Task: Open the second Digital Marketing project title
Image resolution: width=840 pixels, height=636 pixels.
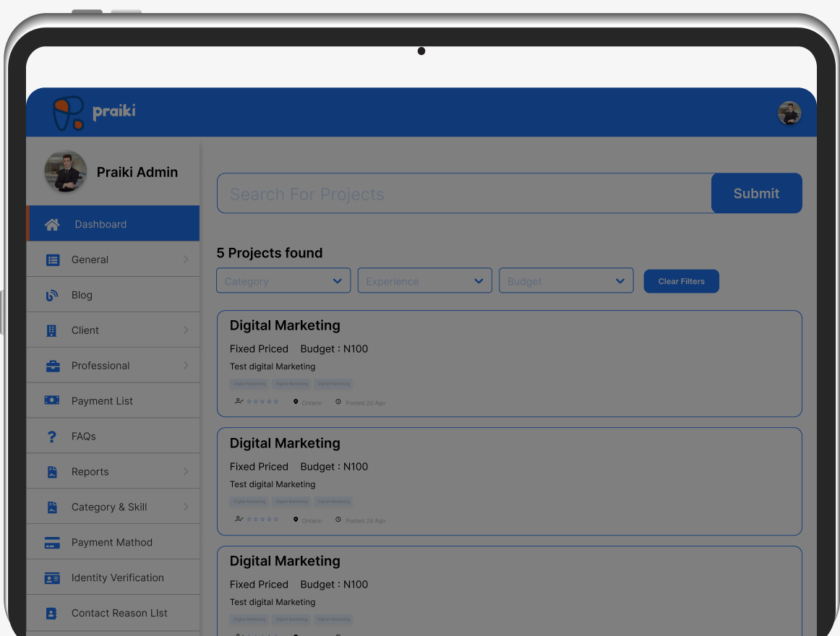Action: pos(285,443)
